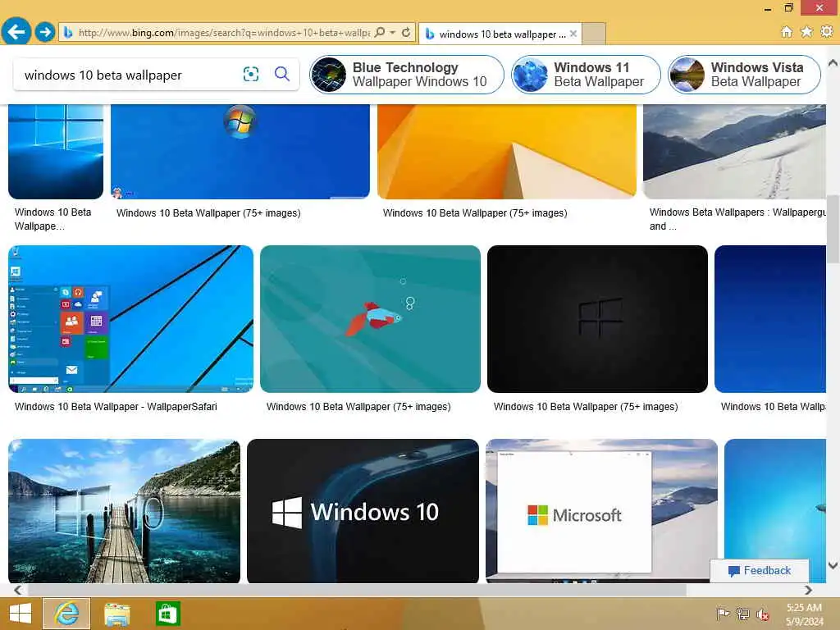Click the caption under the betta fish image
Image resolution: width=840 pixels, height=630 pixels.
point(358,407)
